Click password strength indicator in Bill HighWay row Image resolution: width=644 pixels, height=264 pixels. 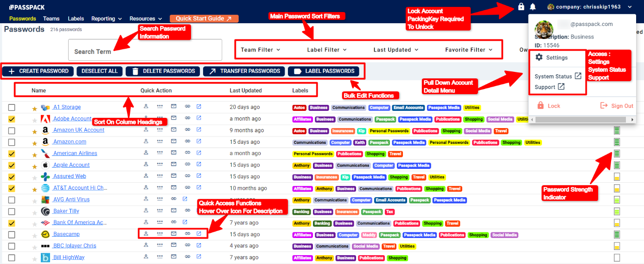pyautogui.click(x=617, y=258)
